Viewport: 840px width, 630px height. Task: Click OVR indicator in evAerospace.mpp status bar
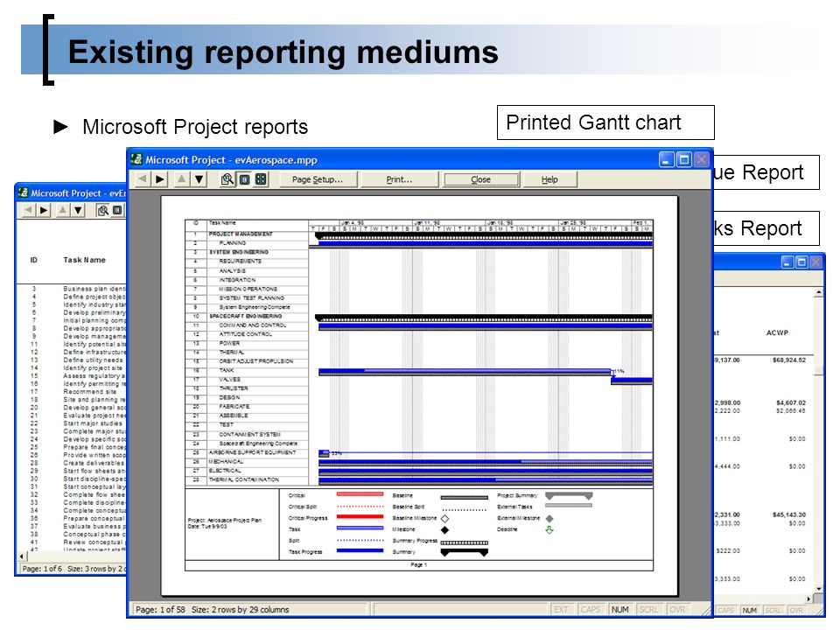pyautogui.click(x=677, y=609)
